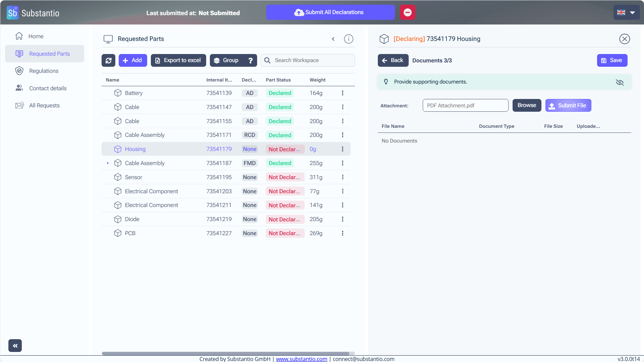The height and width of the screenshot is (362, 644).
Task: Click the red cancel submission icon
Action: (407, 12)
